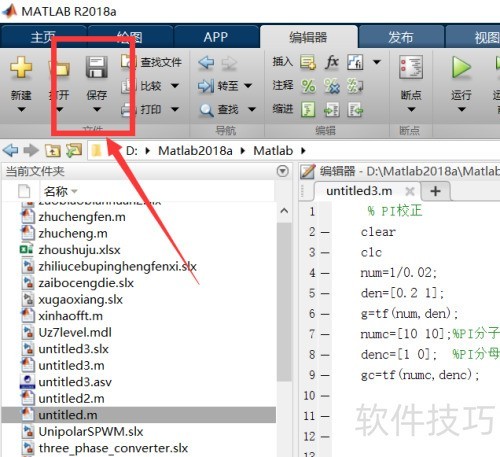The image size is (500, 457).
Task: Switch to the Publish (发布) tab
Action: click(x=401, y=37)
